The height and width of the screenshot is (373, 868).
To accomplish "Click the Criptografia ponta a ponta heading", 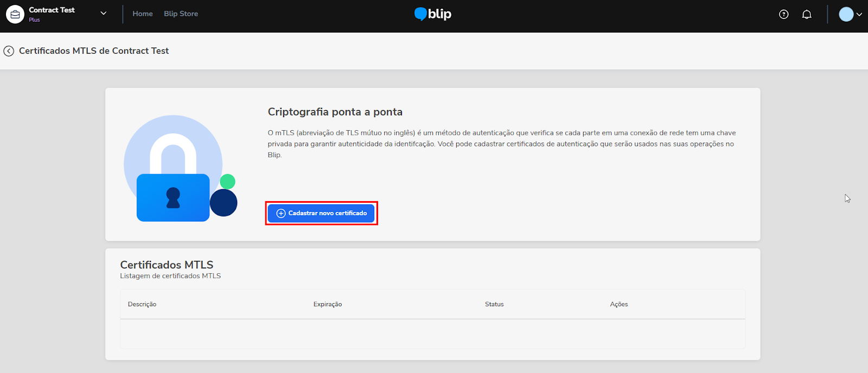I will pos(335,112).
